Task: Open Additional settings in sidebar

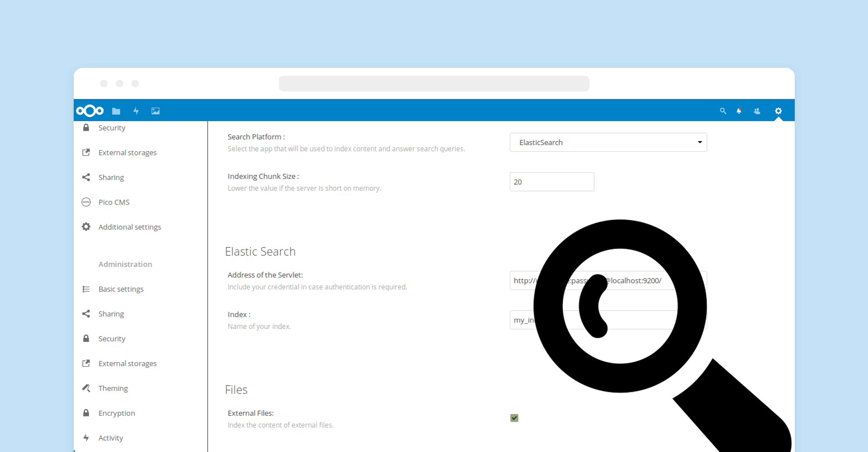Action: [x=129, y=227]
